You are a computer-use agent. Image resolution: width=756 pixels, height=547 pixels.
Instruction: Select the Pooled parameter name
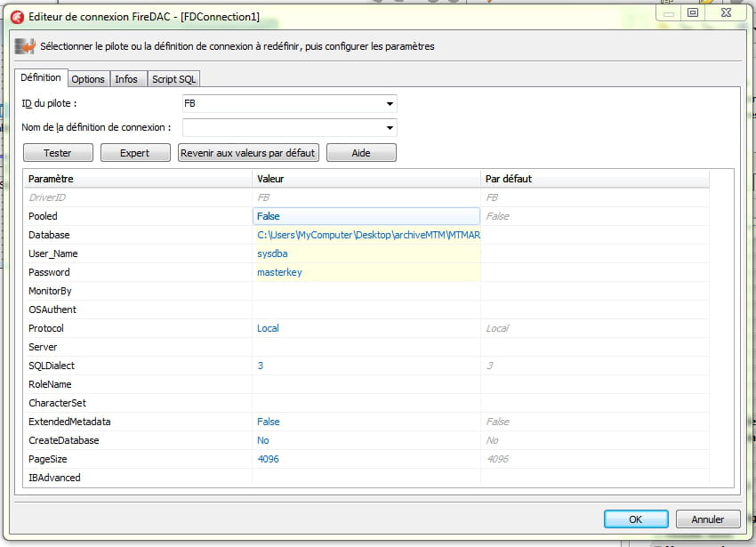click(x=43, y=216)
